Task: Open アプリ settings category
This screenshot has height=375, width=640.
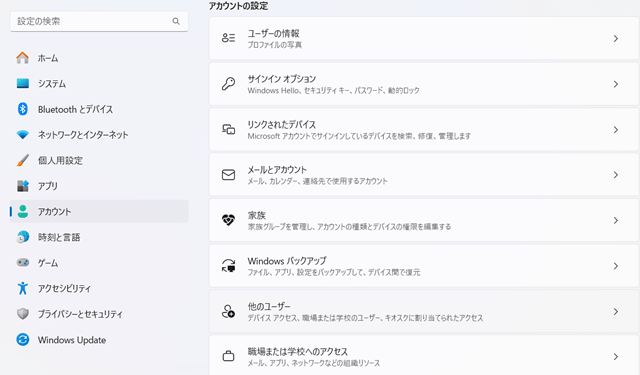Action: coord(99,186)
